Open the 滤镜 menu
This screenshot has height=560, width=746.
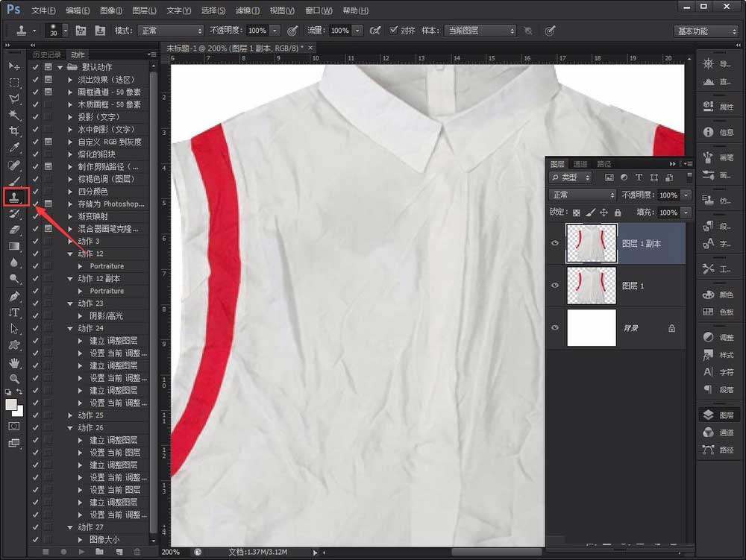pos(246,10)
